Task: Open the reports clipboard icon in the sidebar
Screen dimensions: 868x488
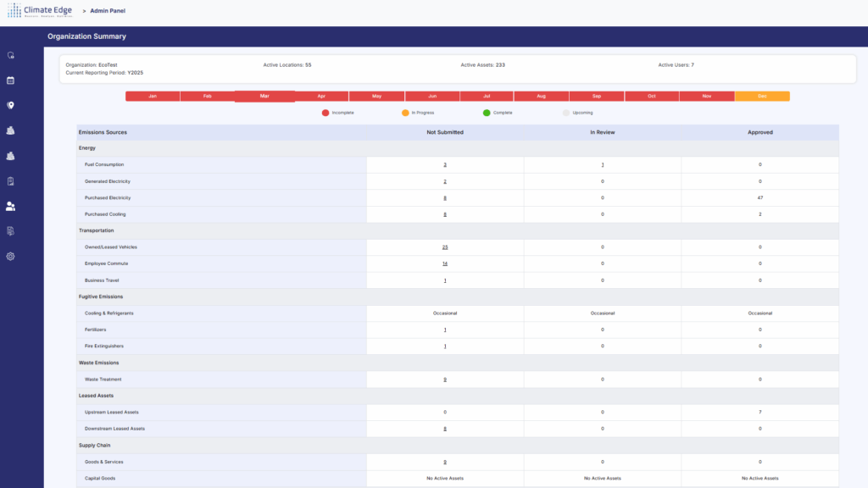Action: [10, 180]
